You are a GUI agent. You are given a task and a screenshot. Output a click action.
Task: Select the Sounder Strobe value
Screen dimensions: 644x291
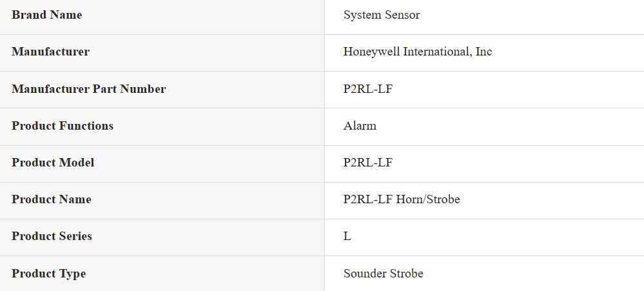[x=383, y=274]
